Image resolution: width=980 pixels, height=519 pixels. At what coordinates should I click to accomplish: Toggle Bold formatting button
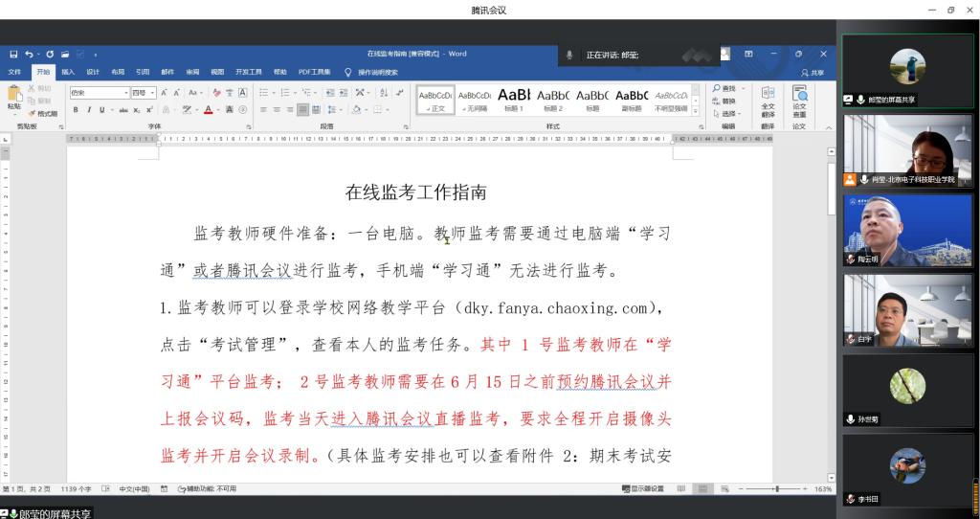click(x=76, y=109)
